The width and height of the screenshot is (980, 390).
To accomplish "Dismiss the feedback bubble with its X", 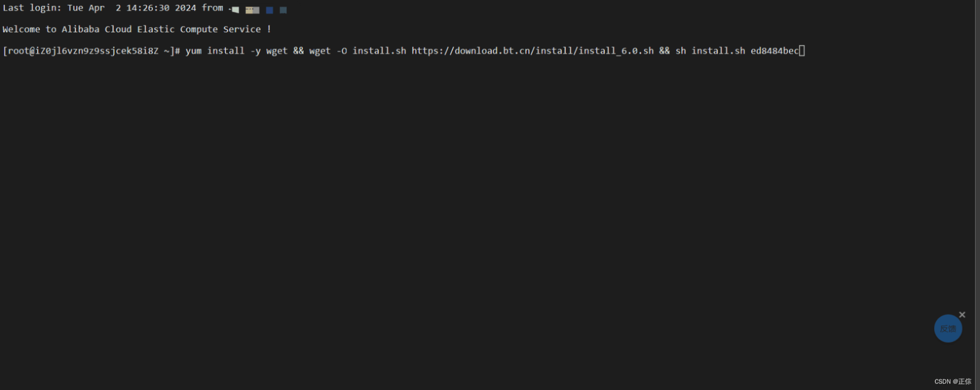I will point(962,315).
